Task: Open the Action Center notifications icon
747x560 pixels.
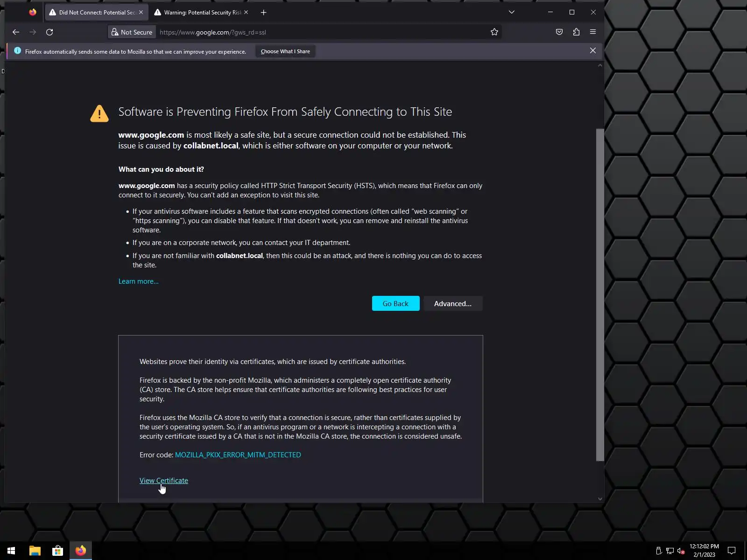Action: 732,551
